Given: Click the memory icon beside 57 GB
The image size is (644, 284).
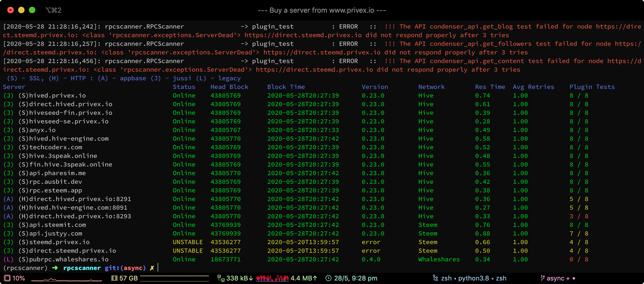Looking at the screenshot, I should click(114, 278).
